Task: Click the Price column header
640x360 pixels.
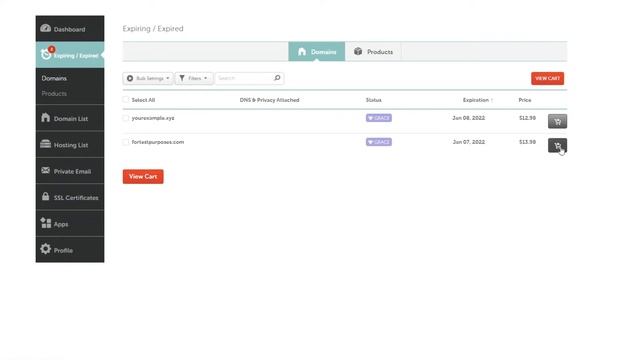Action: tap(525, 100)
